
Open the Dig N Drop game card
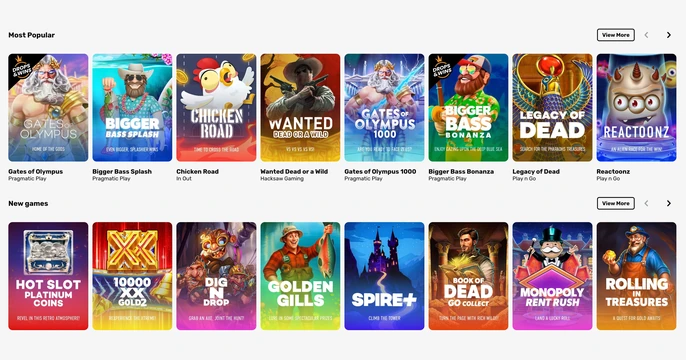click(x=216, y=276)
